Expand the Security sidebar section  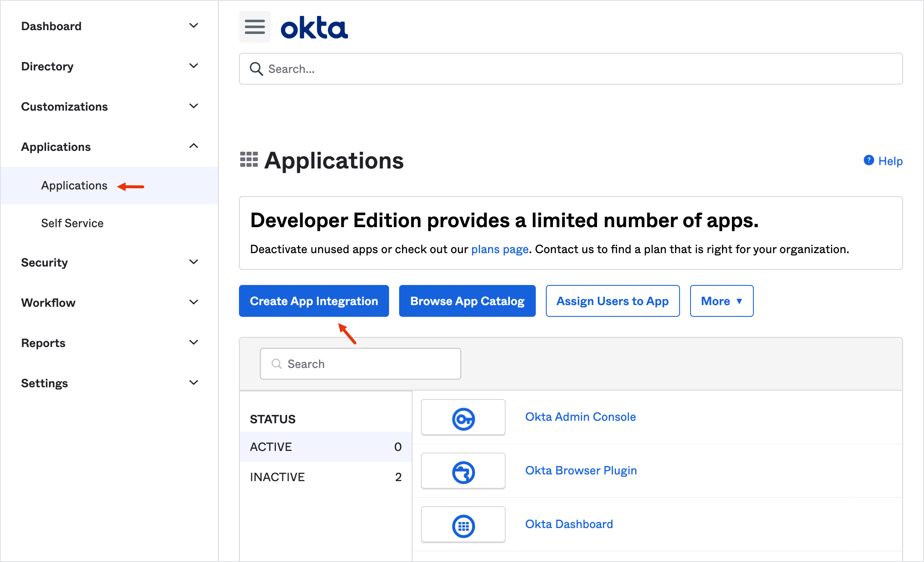(x=109, y=262)
